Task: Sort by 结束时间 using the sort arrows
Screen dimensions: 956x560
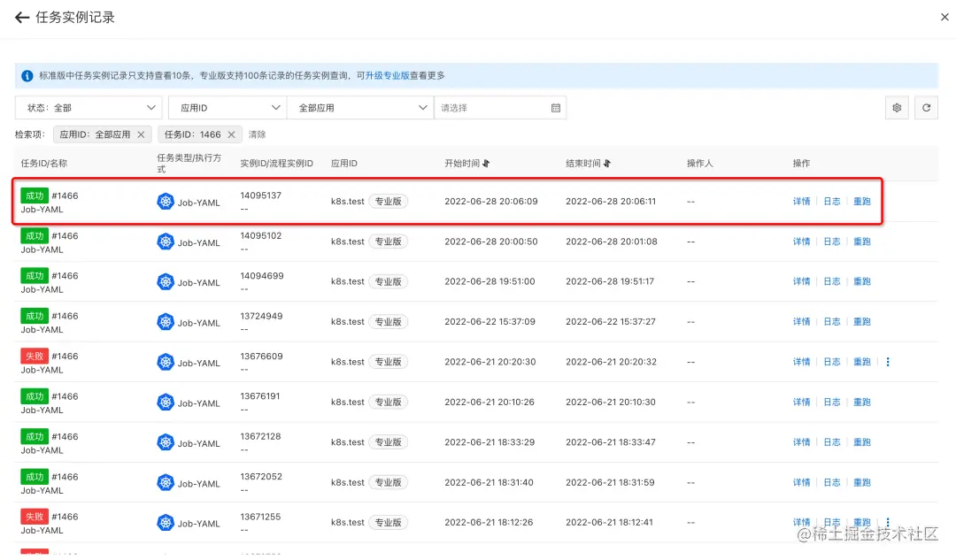Action: tap(606, 164)
